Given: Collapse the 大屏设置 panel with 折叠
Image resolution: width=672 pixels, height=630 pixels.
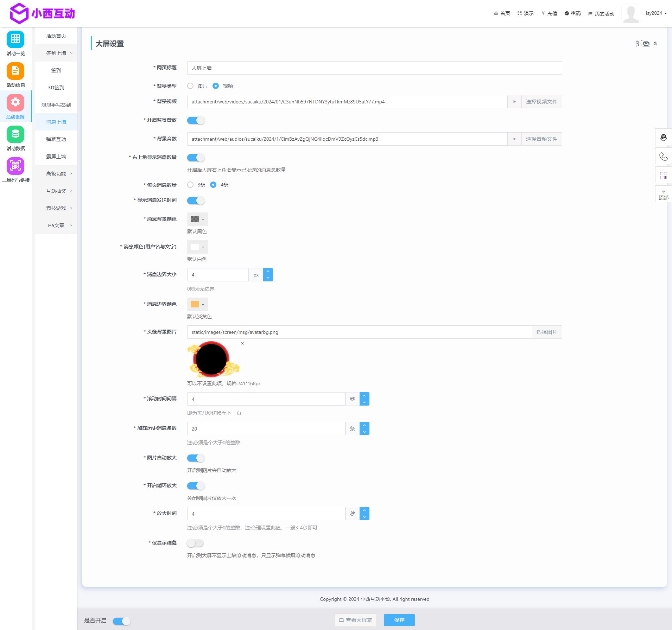Looking at the screenshot, I should click(646, 44).
